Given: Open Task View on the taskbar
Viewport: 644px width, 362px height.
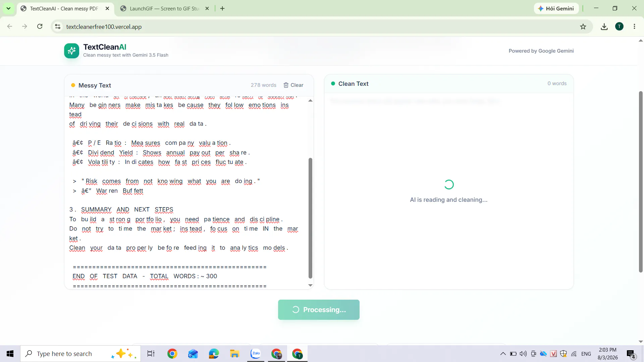Looking at the screenshot, I should click(151, 354).
